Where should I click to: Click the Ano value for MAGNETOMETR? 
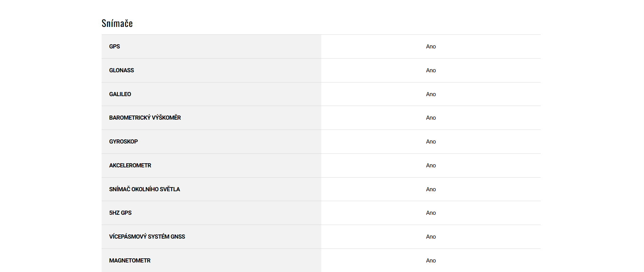tap(431, 260)
